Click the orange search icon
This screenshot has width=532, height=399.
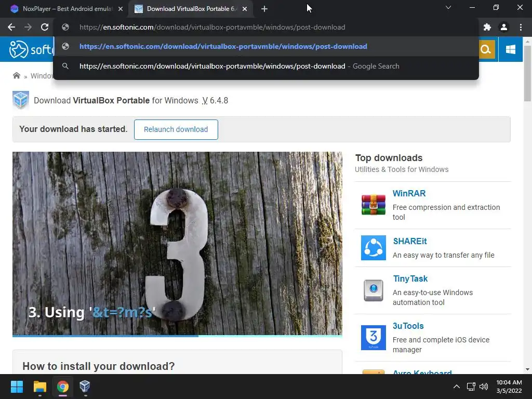click(486, 49)
